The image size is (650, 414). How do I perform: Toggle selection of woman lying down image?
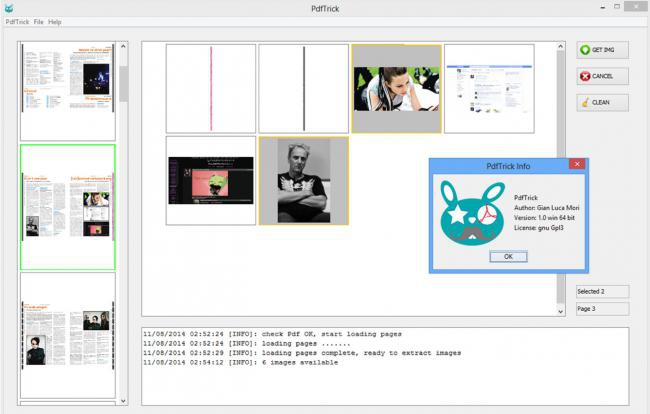click(x=397, y=89)
